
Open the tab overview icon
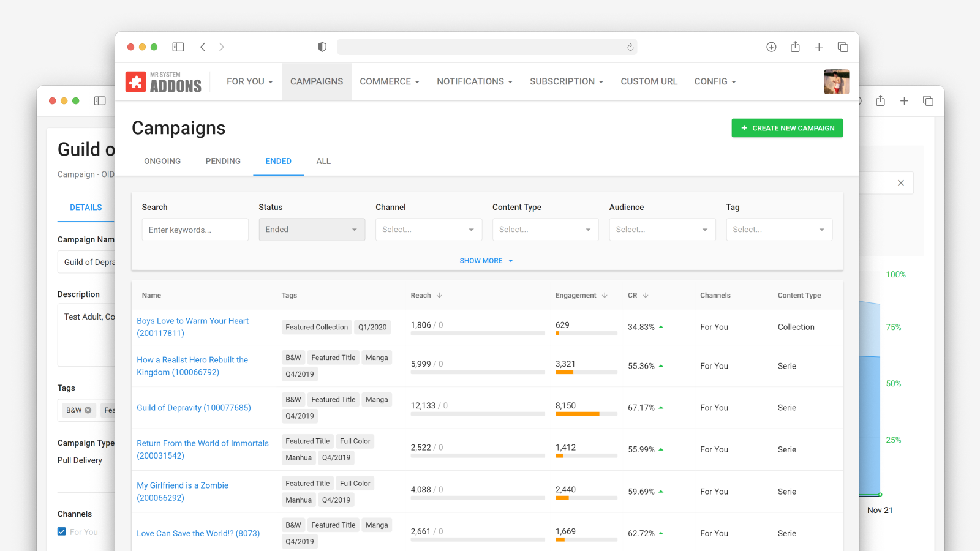[843, 47]
